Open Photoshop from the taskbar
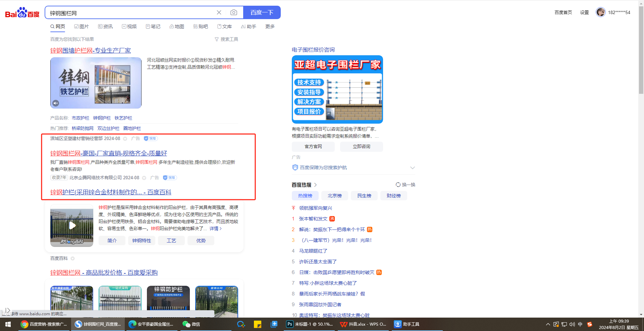The height and width of the screenshot is (331, 644). coord(309,324)
